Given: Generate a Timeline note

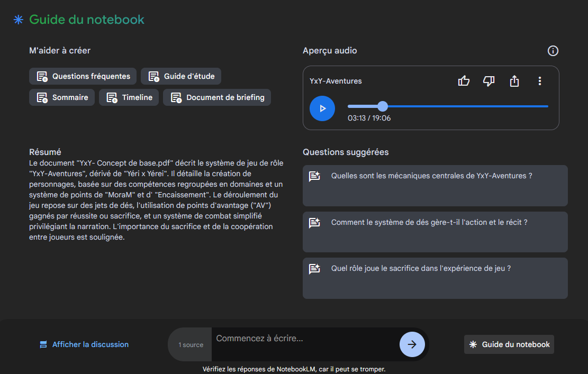Looking at the screenshot, I should click(129, 97).
